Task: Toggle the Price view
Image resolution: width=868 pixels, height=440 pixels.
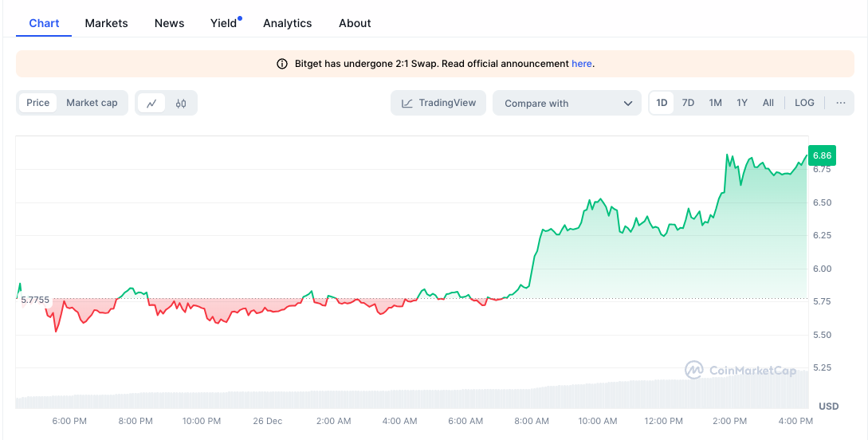Action: [37, 103]
